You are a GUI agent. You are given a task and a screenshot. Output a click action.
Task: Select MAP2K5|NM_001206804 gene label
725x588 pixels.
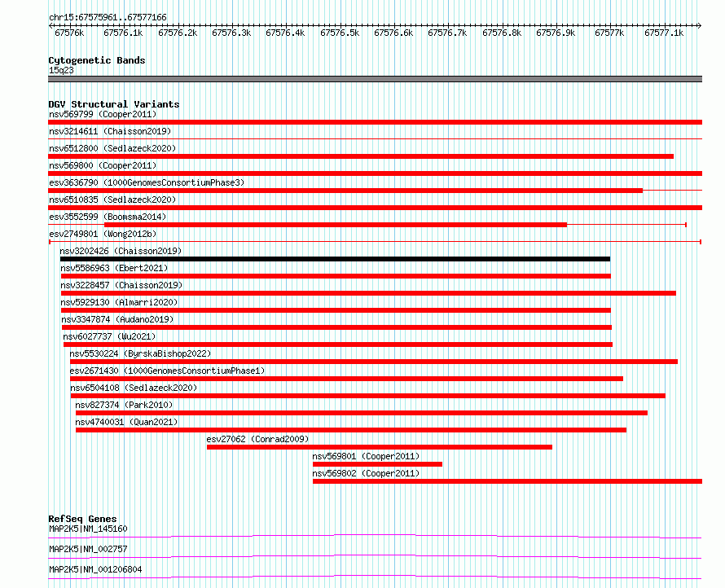[x=95, y=569]
